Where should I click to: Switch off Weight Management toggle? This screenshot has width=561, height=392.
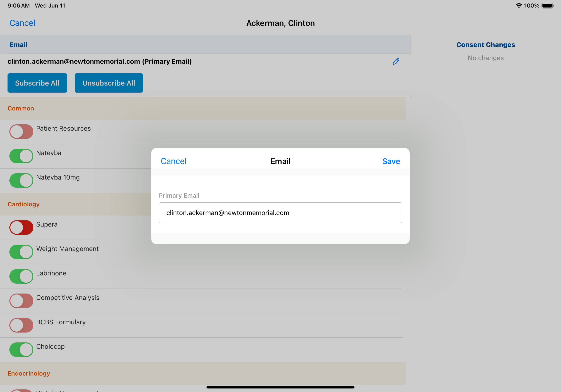coord(21,252)
